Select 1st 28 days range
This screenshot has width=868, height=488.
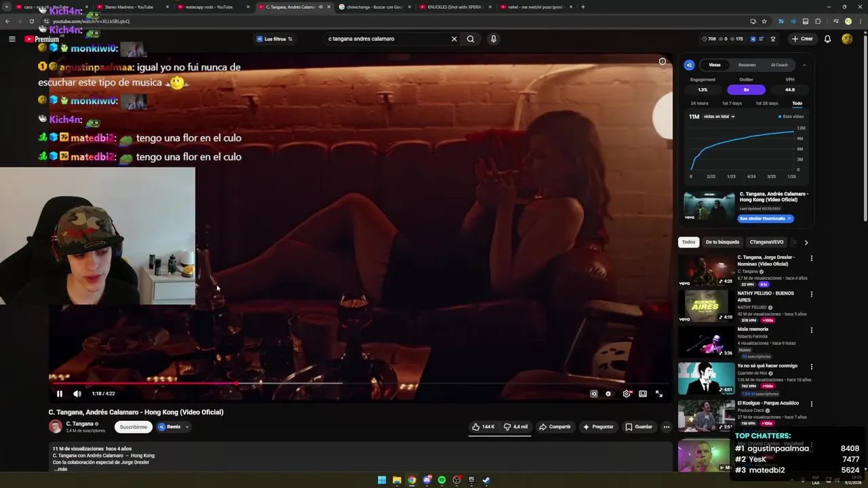[766, 103]
